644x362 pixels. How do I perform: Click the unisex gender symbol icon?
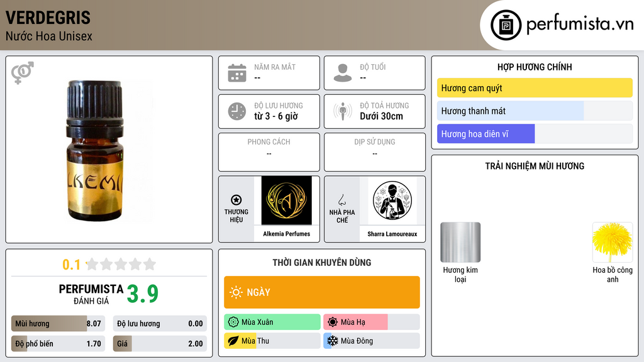point(23,73)
